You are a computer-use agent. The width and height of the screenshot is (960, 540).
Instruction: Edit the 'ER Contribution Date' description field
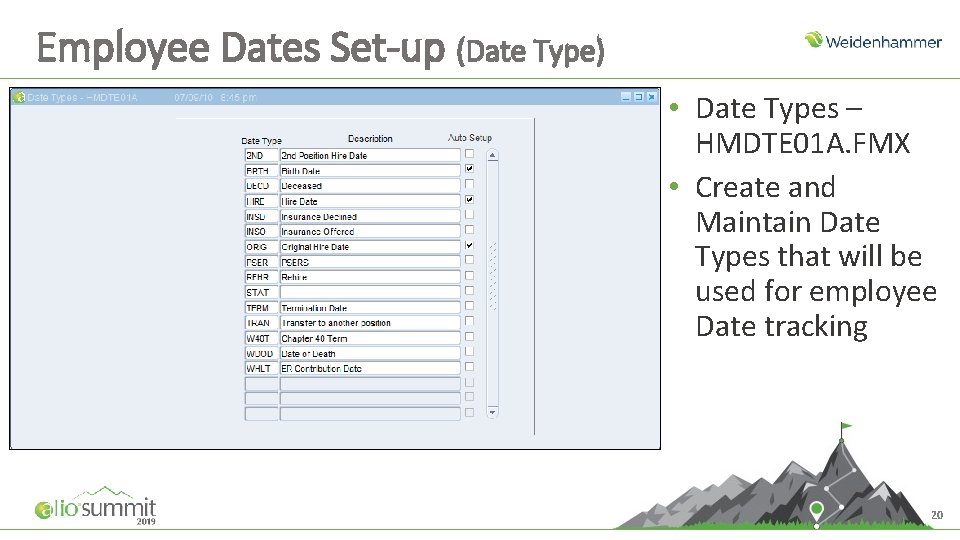click(x=370, y=368)
